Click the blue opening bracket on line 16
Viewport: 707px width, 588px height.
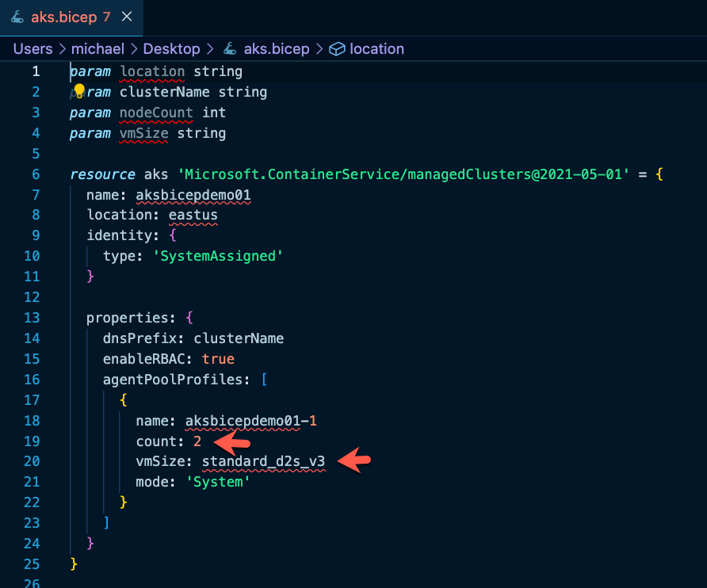tap(264, 380)
